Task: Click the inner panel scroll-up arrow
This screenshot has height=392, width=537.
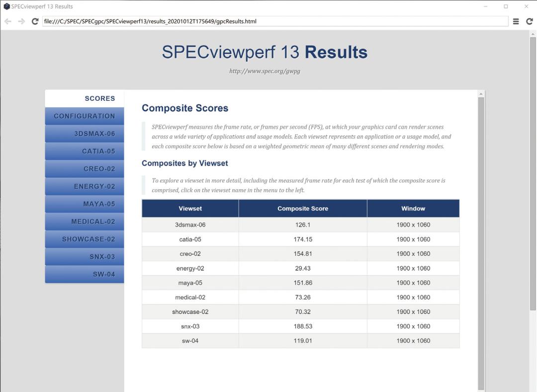Action: 481,94
